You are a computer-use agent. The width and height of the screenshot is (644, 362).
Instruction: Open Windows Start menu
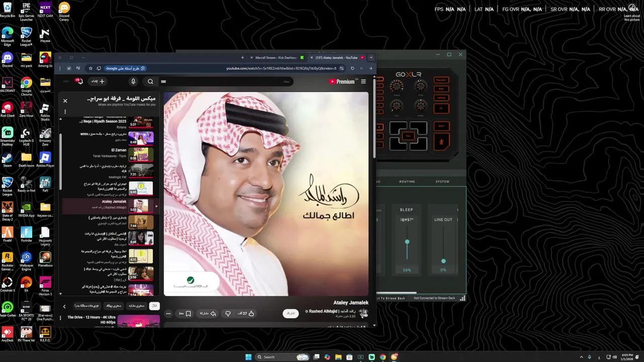[248, 357]
